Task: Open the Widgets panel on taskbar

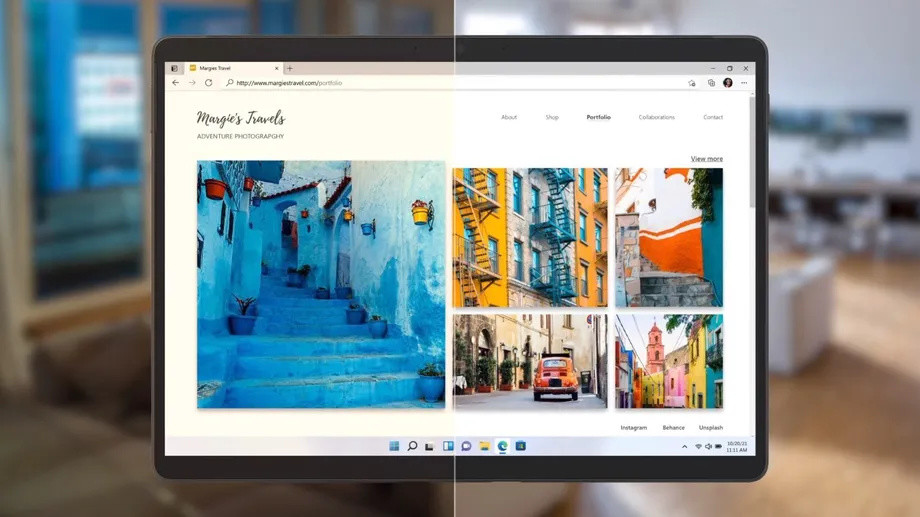Action: pyautogui.click(x=448, y=446)
